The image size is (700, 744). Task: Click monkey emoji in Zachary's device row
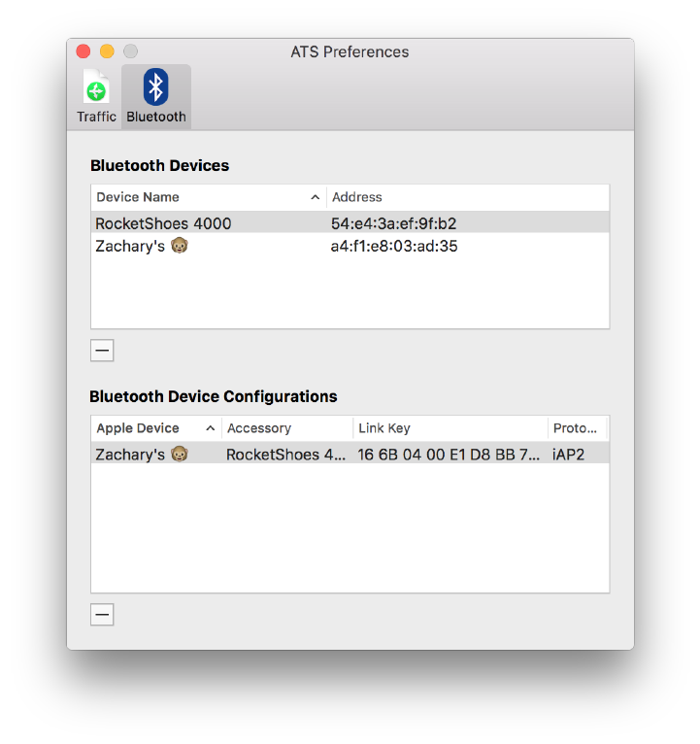[x=180, y=247]
